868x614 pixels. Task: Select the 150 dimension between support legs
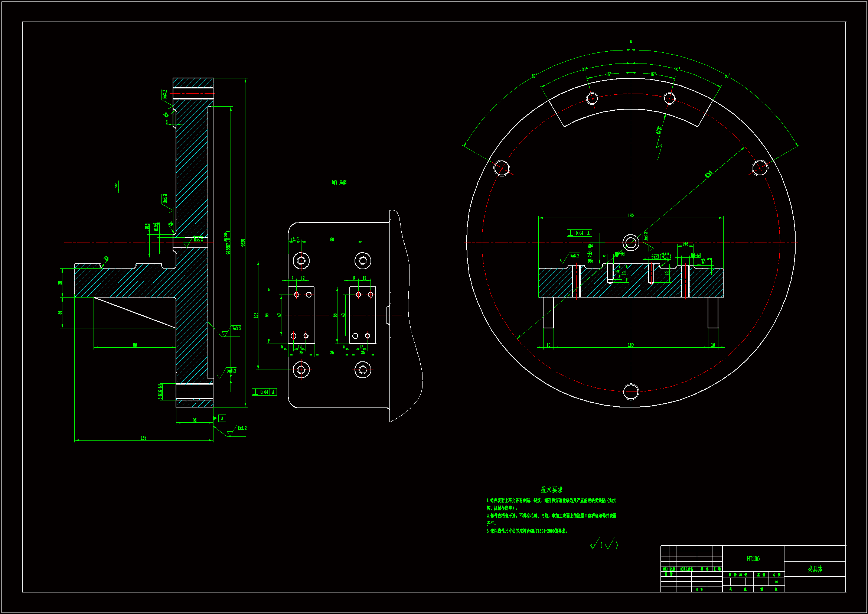[631, 345]
